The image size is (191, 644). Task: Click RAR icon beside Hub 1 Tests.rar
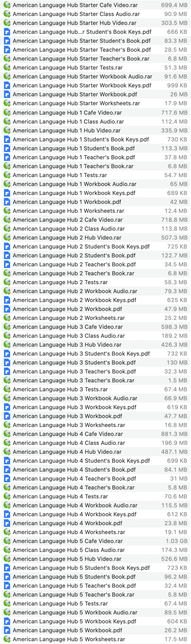(x=7, y=175)
